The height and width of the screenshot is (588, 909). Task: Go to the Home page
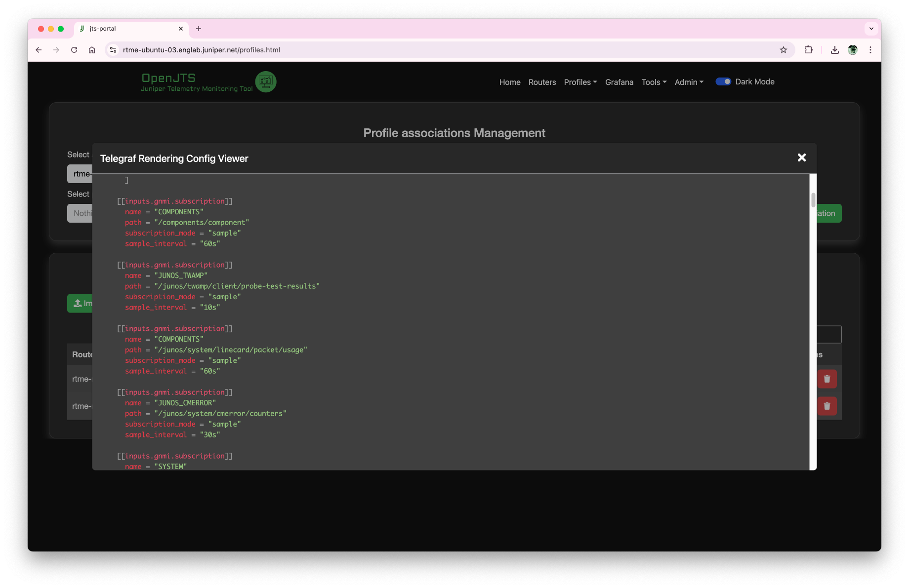[509, 82]
